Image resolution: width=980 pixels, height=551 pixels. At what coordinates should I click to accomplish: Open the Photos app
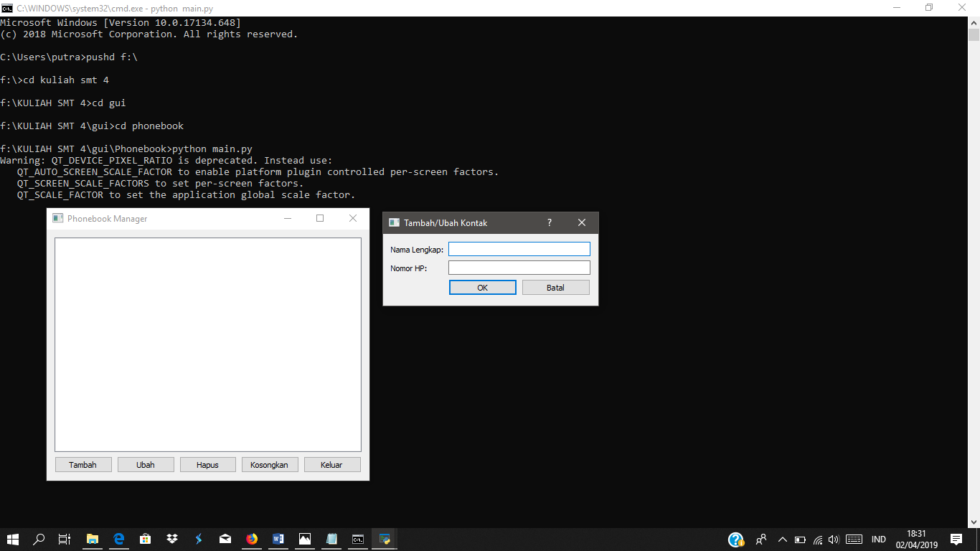coord(304,539)
